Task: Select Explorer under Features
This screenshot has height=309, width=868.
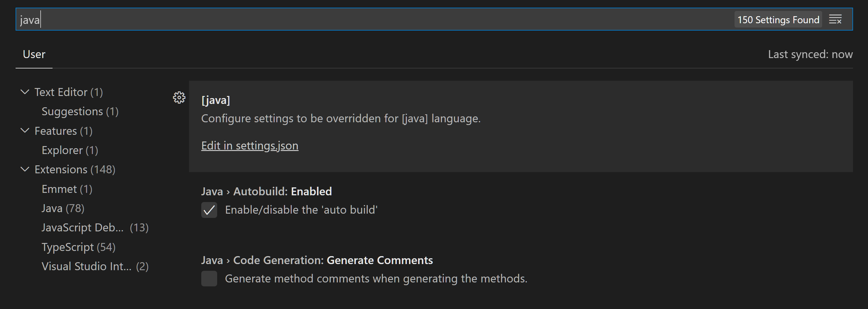Action: 69,150
